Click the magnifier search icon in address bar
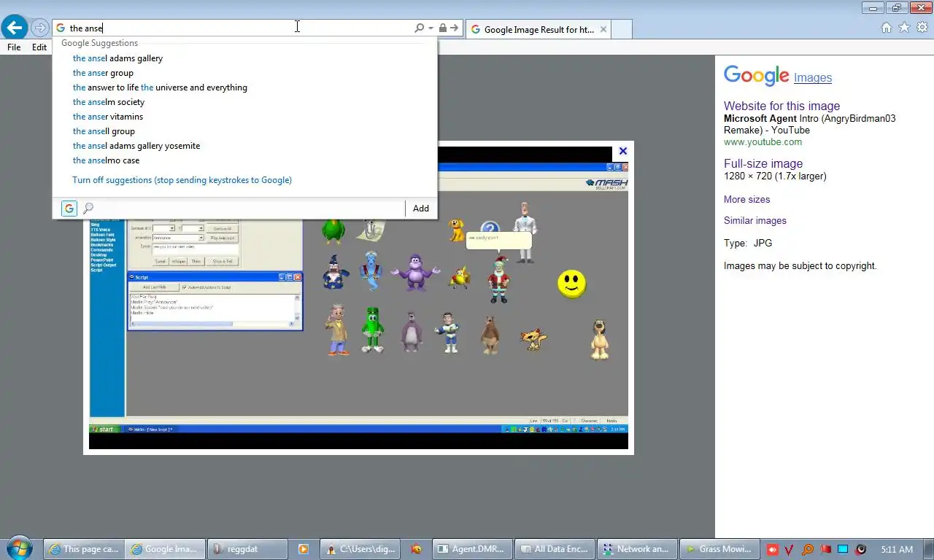The width and height of the screenshot is (934, 560). tap(419, 28)
